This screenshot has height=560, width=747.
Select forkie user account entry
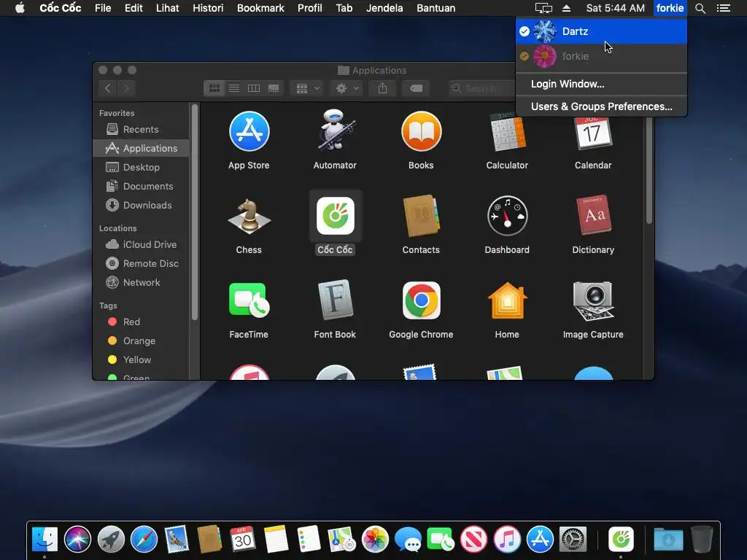point(601,56)
